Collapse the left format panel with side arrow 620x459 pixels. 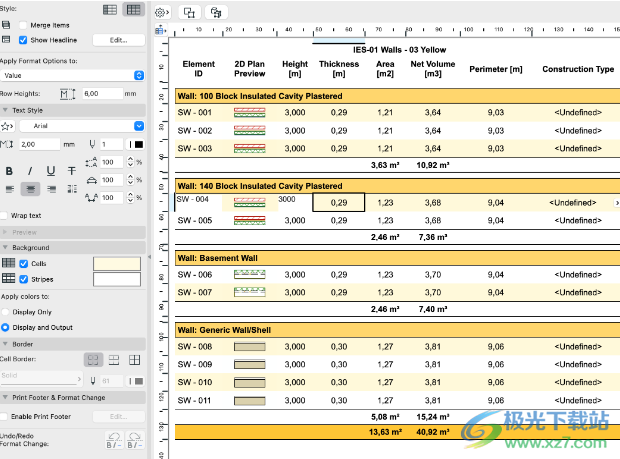click(x=149, y=257)
